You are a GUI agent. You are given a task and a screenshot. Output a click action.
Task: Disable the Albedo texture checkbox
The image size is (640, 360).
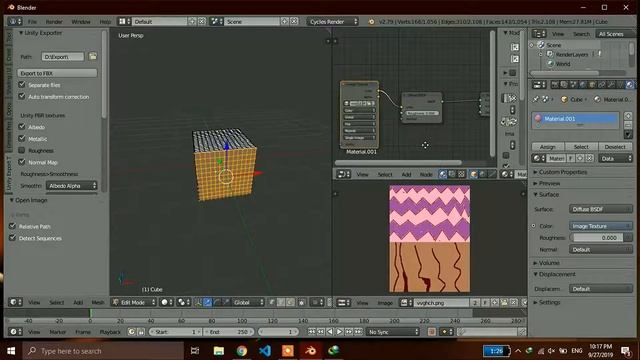[22, 127]
